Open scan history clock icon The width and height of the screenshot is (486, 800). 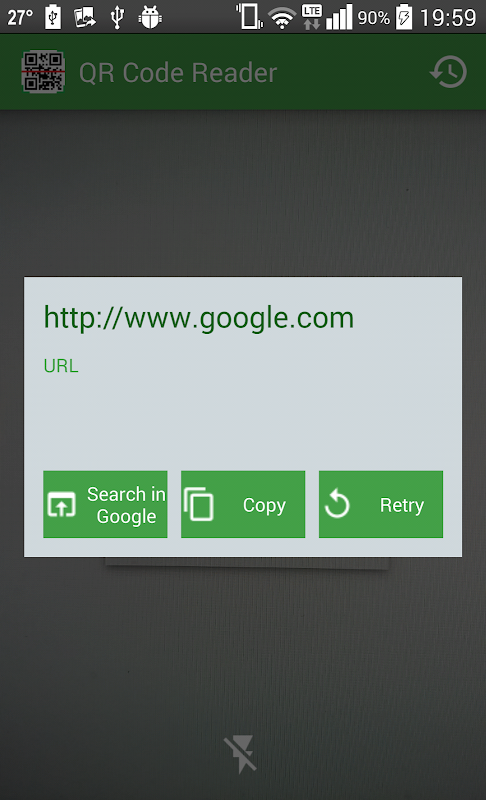click(448, 72)
